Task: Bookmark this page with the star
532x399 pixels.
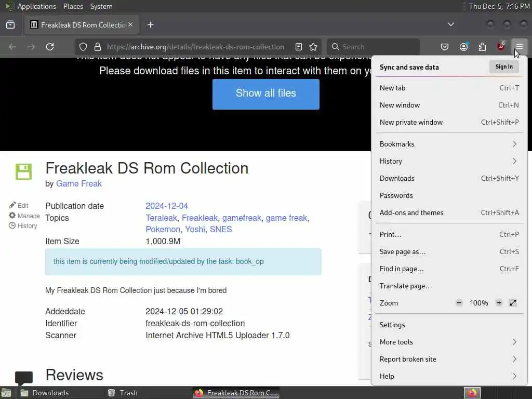Action: 313,47
